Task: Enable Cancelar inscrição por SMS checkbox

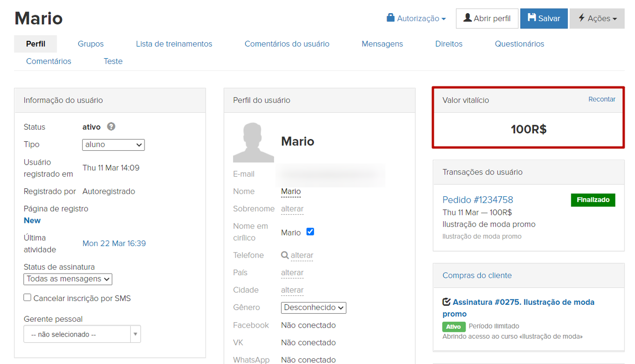Action: pyautogui.click(x=28, y=298)
